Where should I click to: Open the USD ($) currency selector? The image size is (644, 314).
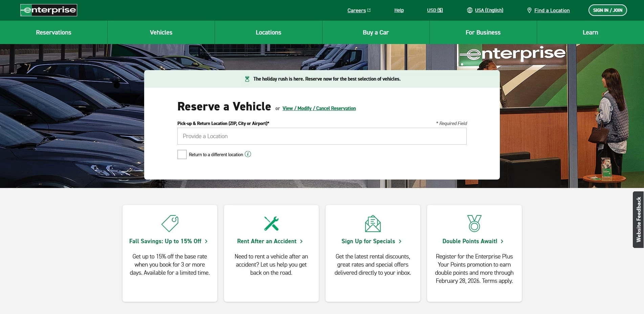435,10
